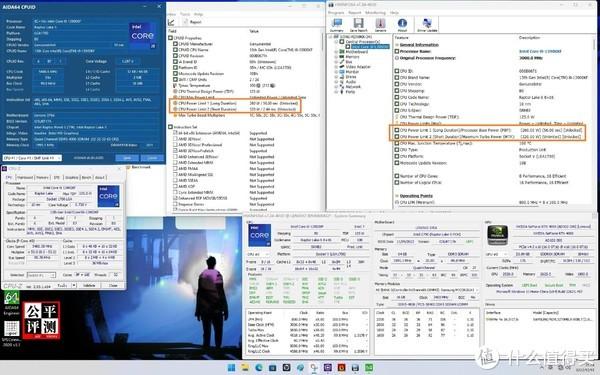
Task: Open Help menu in HWiNFO
Action: tap(394, 13)
